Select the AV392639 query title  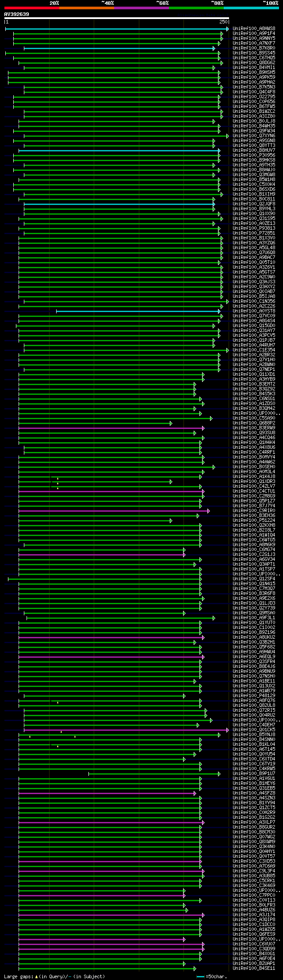(x=16, y=14)
